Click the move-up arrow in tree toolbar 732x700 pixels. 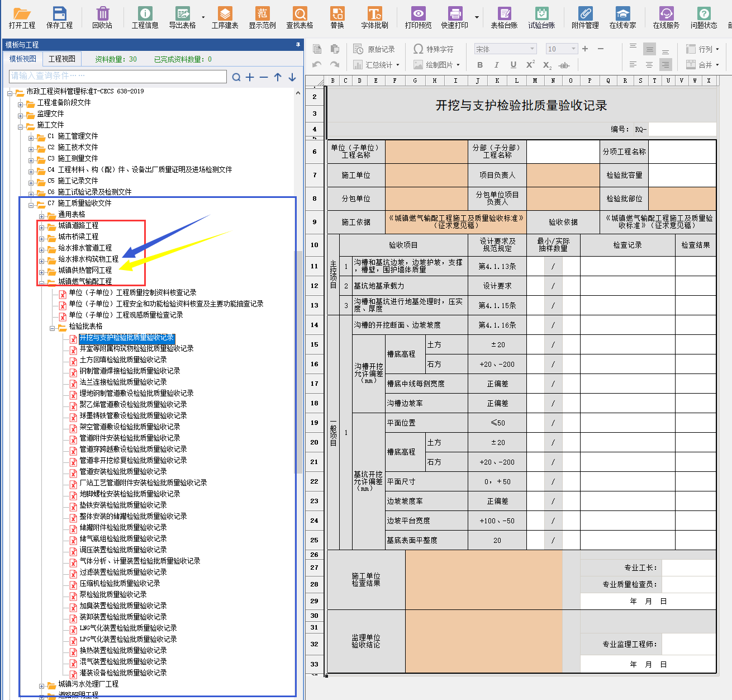[x=278, y=77]
